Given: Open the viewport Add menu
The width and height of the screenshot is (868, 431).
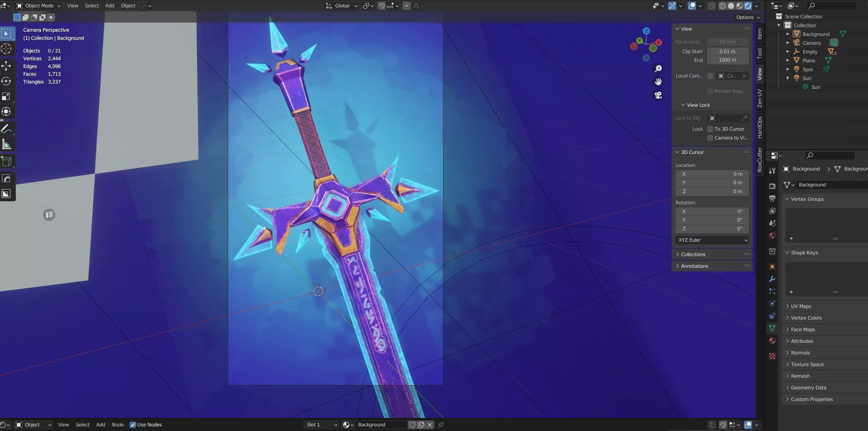Looking at the screenshot, I should point(110,6).
